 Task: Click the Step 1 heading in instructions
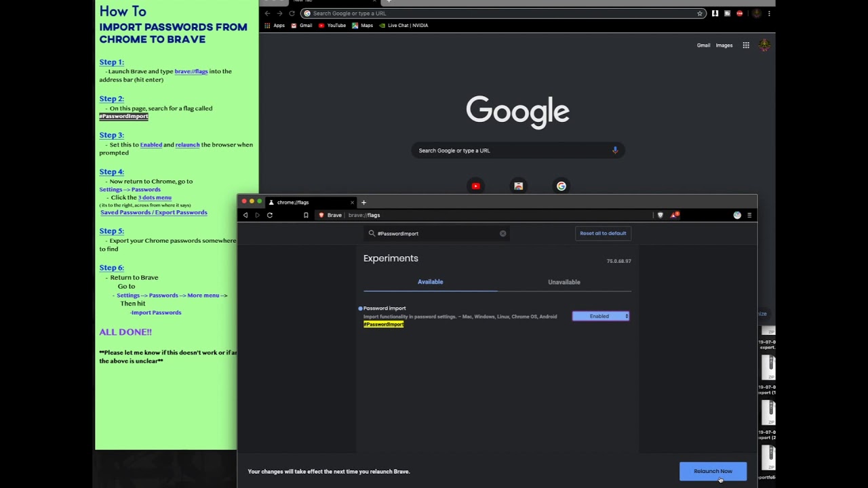click(112, 62)
